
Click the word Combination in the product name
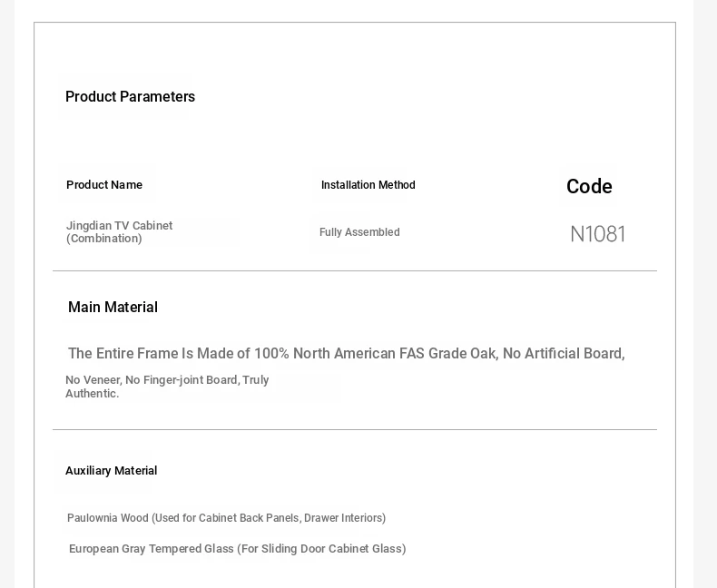(104, 239)
